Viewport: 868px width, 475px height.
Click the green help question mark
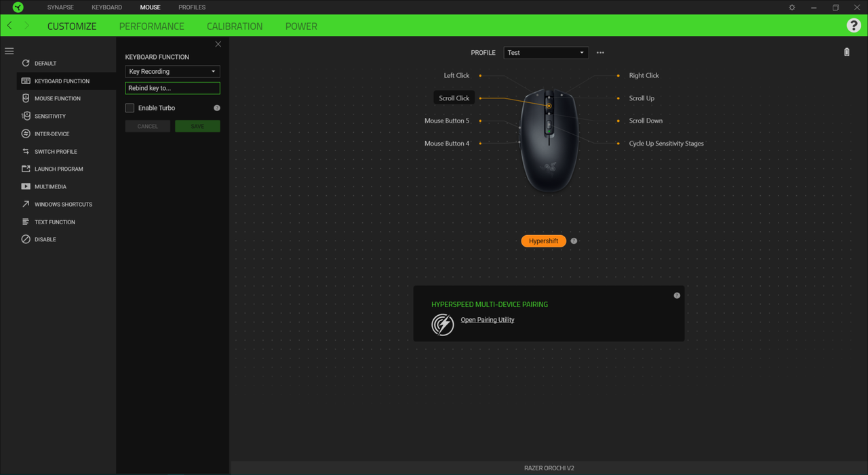(x=854, y=26)
